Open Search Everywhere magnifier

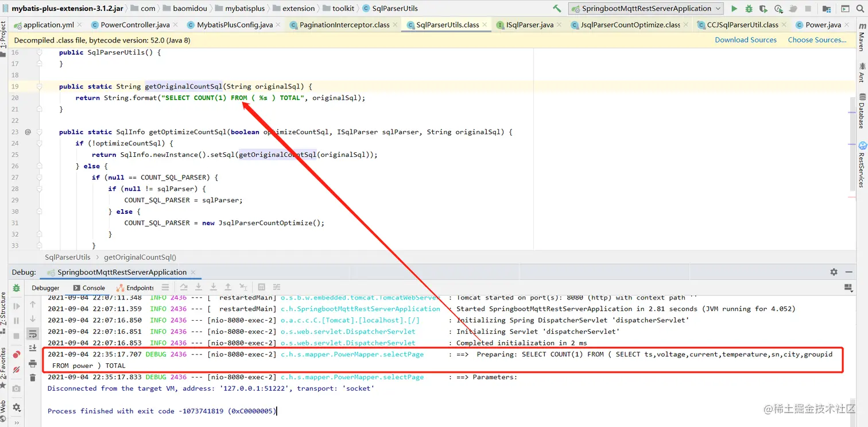tap(860, 9)
